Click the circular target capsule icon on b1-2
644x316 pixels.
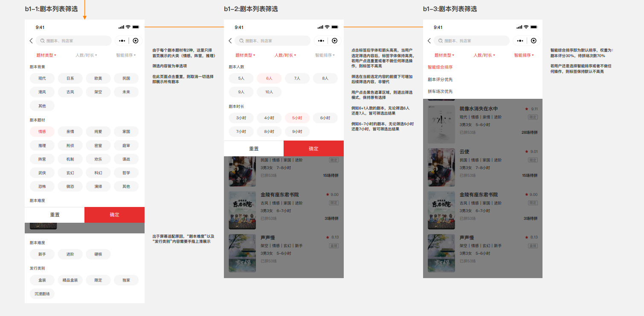coord(334,41)
